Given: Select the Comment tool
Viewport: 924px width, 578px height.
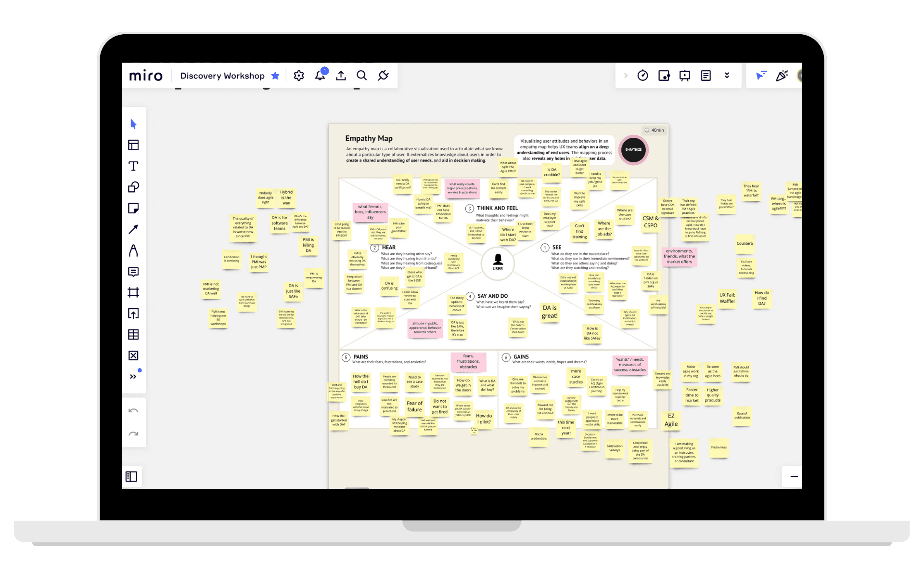Looking at the screenshot, I should (x=133, y=272).
